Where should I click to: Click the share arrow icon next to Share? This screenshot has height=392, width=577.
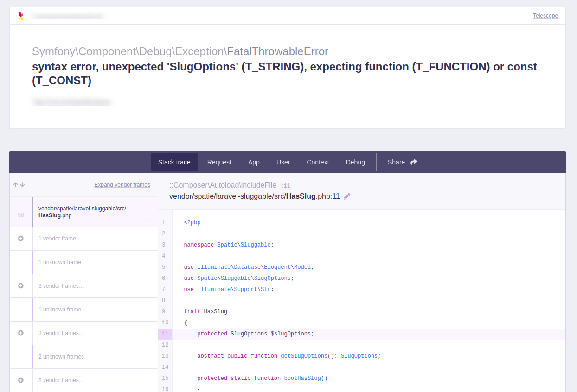412,162
